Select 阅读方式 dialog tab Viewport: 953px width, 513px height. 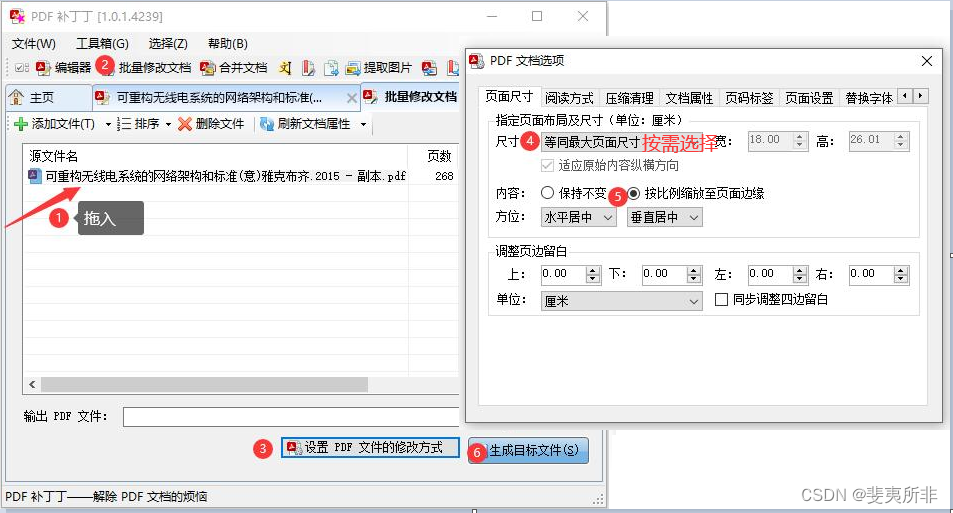tap(569, 98)
